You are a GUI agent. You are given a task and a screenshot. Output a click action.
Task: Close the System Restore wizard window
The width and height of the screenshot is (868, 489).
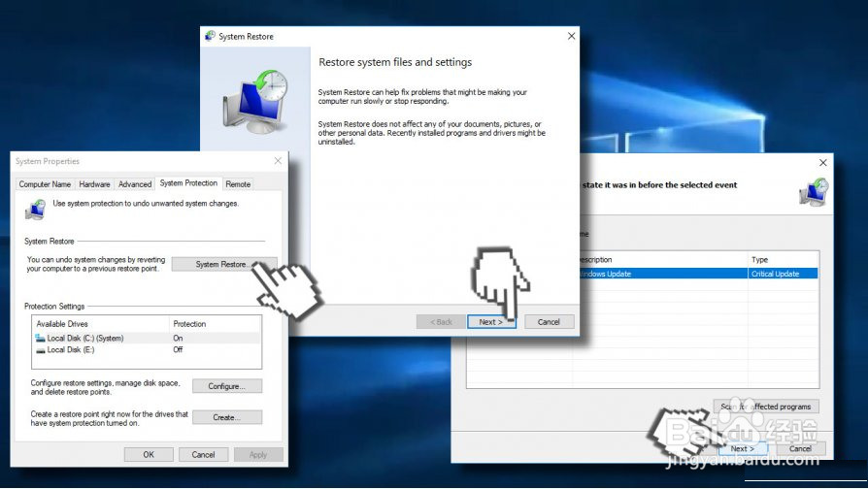pyautogui.click(x=571, y=36)
